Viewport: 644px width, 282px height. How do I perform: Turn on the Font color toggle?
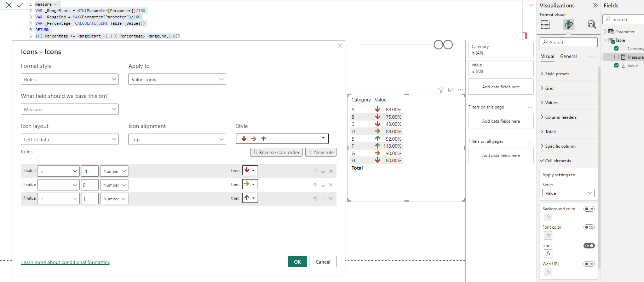589,227
